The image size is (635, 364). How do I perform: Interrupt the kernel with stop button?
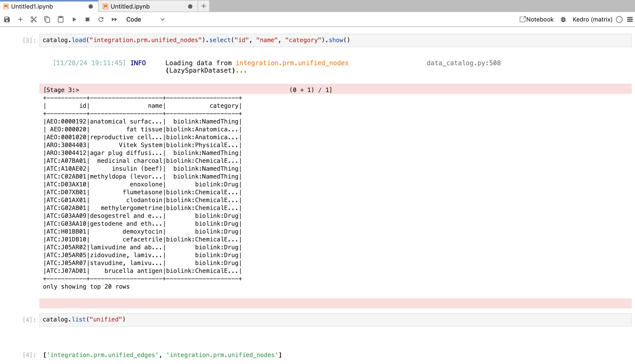(87, 19)
